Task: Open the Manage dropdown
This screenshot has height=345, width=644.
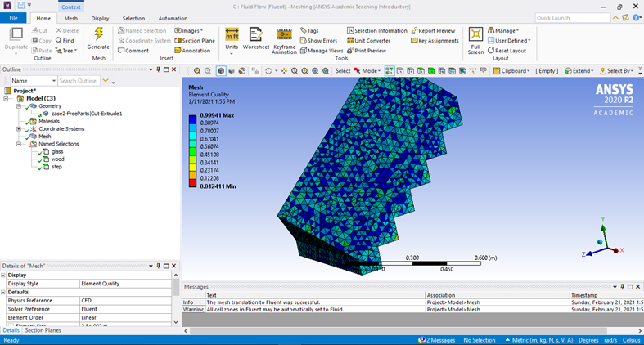Action: (x=503, y=30)
